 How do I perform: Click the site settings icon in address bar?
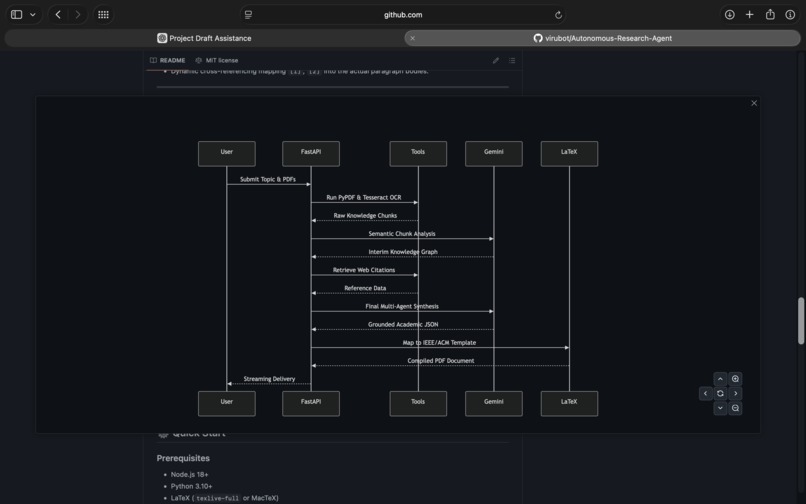[248, 15]
